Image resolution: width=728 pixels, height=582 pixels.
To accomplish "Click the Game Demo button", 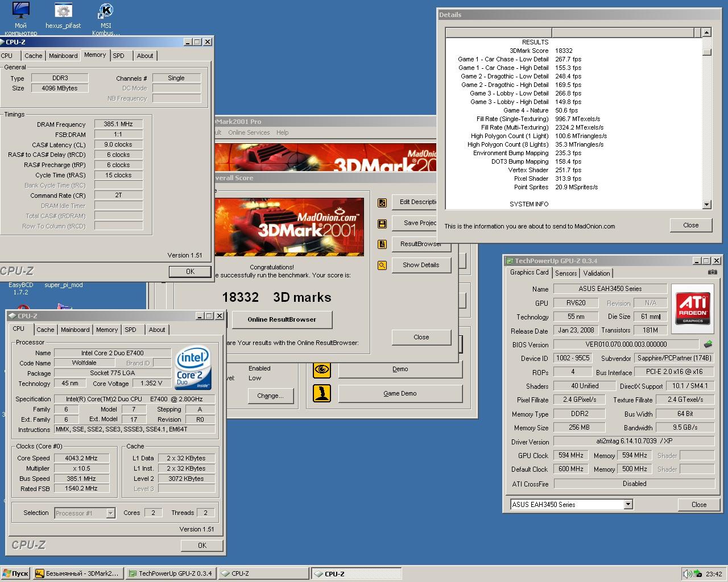I will point(400,393).
